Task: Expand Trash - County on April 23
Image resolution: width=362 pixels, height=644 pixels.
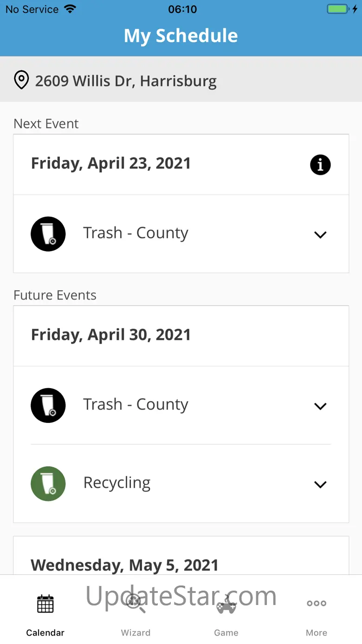Action: (x=320, y=234)
